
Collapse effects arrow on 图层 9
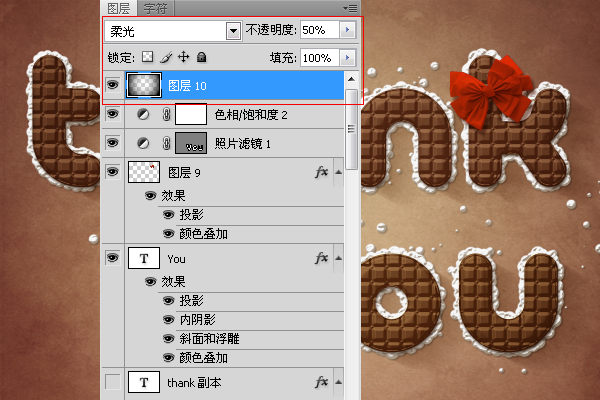point(339,172)
